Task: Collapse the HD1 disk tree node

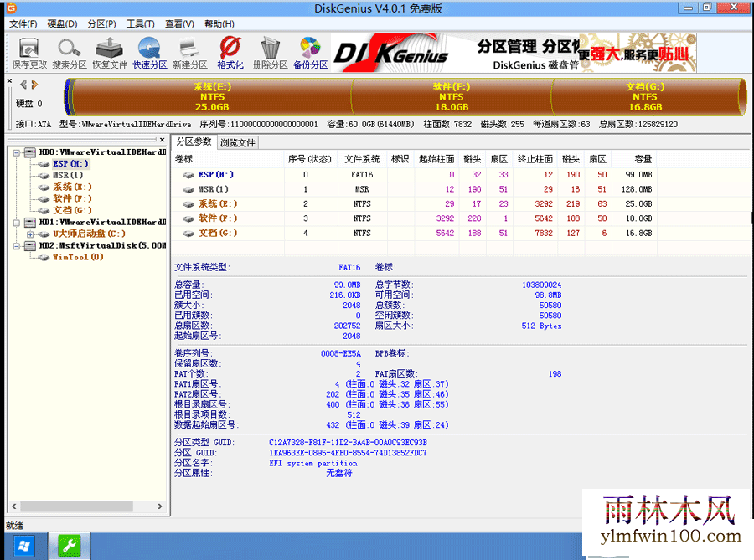Action: pos(17,223)
